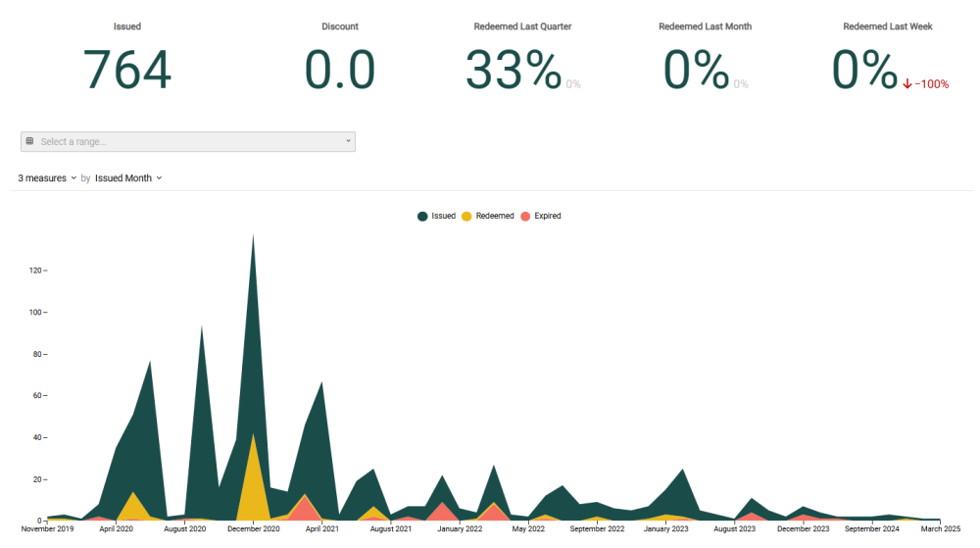
Task: Click the -100% change indicator text
Action: (x=931, y=84)
